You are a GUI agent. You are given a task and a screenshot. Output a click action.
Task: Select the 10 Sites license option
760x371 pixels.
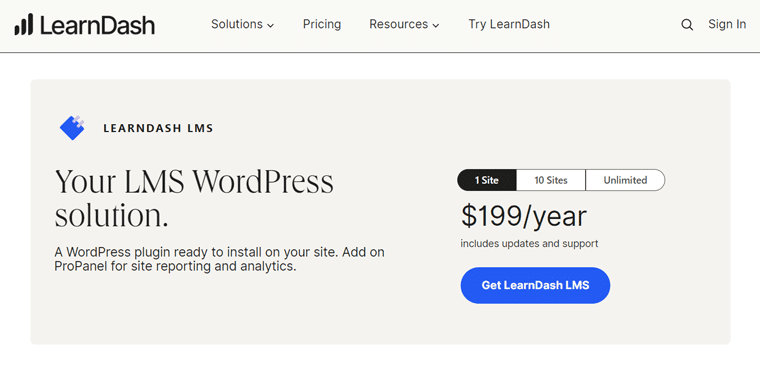tap(551, 180)
